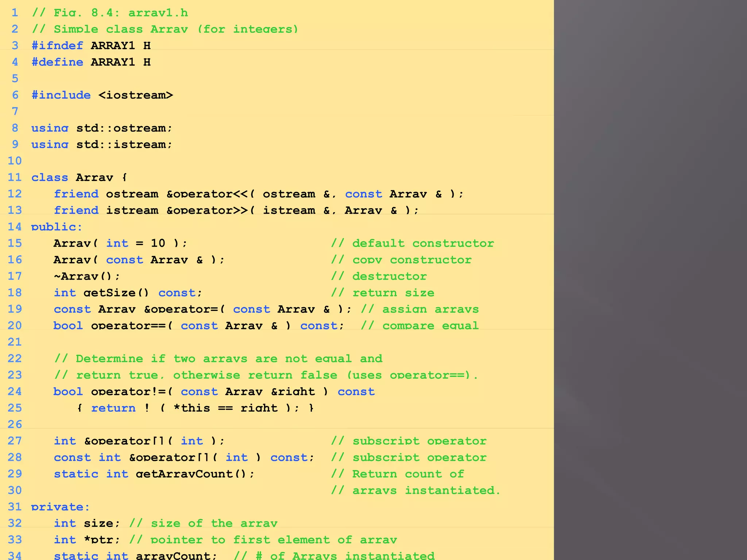
Task: Click the 'class Array {' declaration
Action: 79,178
